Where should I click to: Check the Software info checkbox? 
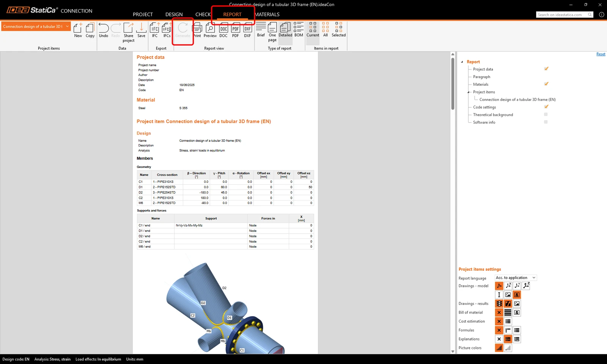tap(546, 122)
